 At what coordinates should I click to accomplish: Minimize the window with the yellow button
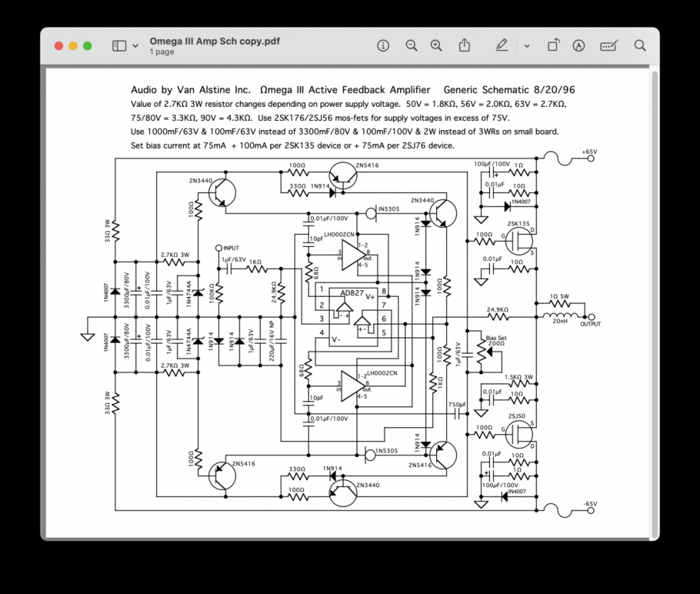(74, 45)
